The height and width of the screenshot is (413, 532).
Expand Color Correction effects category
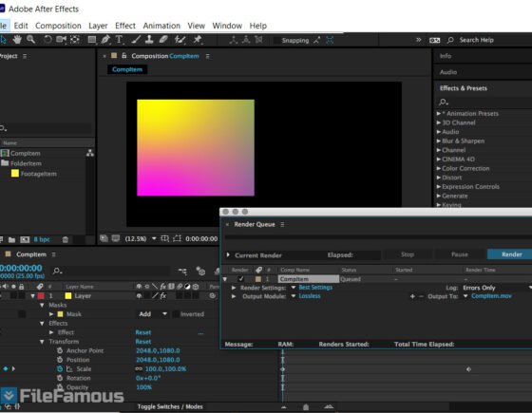tap(439, 168)
